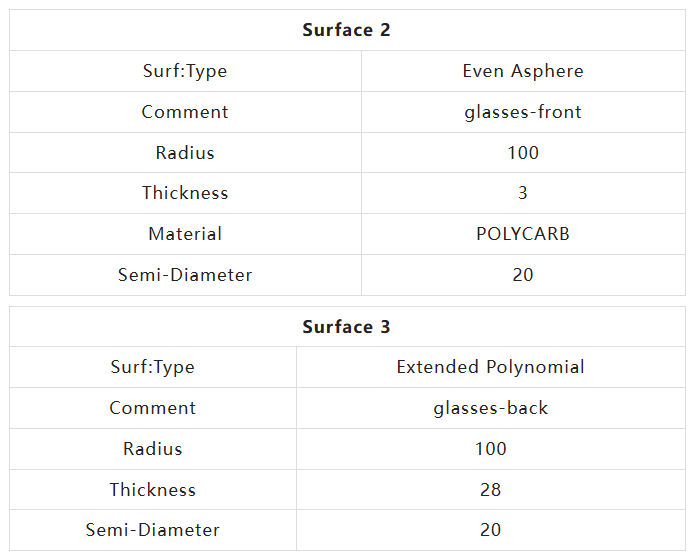Viewport: 692px width, 559px height.
Task: Select the Comment label in Surface 3
Action: click(x=153, y=408)
